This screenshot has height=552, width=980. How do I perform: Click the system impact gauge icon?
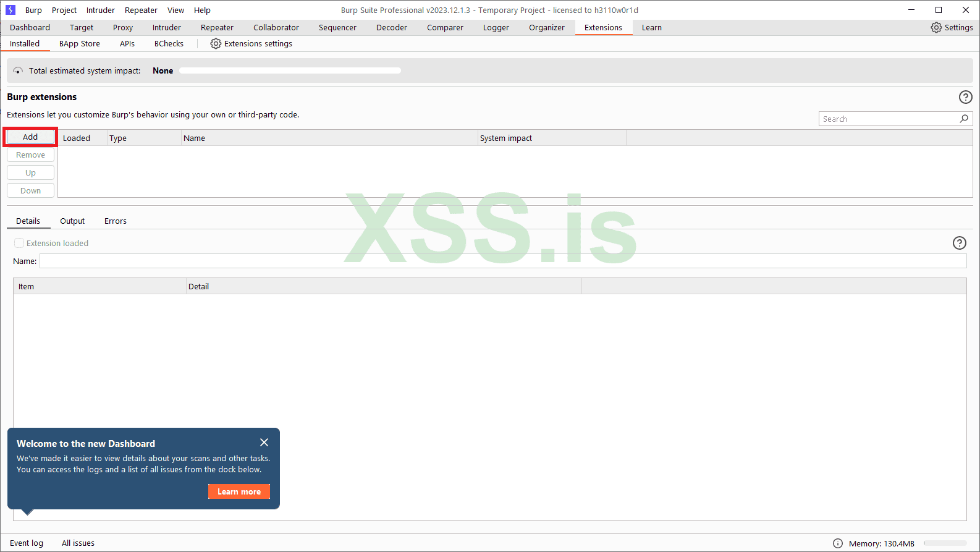pos(18,70)
